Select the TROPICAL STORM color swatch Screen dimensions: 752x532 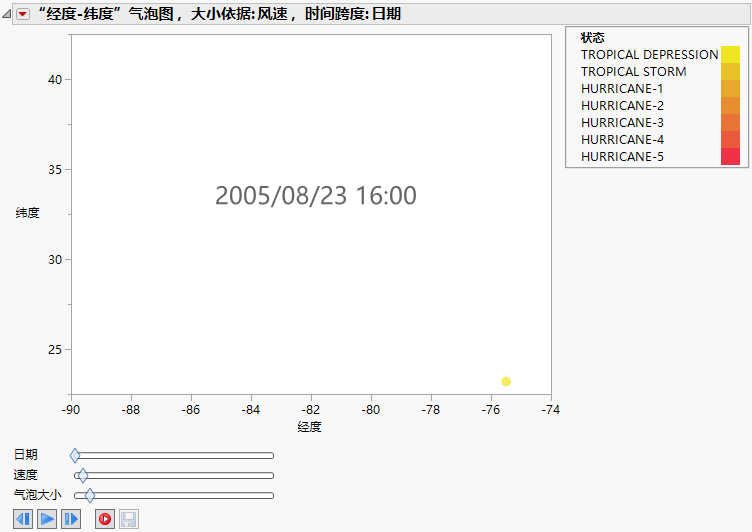coord(730,71)
